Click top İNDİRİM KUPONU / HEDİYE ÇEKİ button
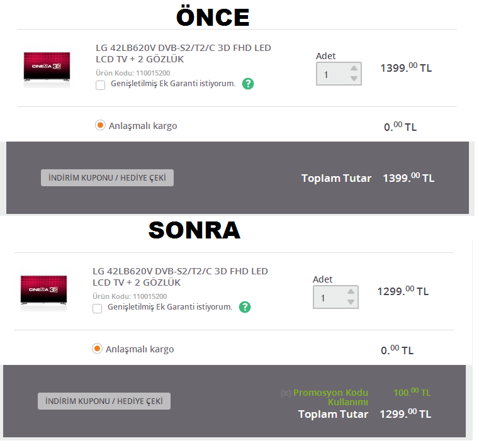Viewport: 479px width, 448px height. [107, 177]
